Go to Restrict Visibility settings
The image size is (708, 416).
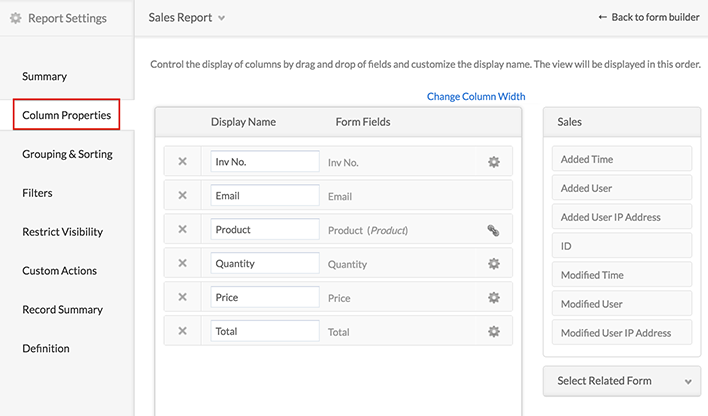click(62, 232)
